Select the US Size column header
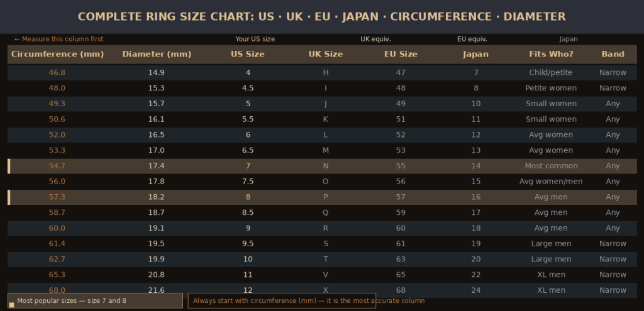 pyautogui.click(x=248, y=54)
